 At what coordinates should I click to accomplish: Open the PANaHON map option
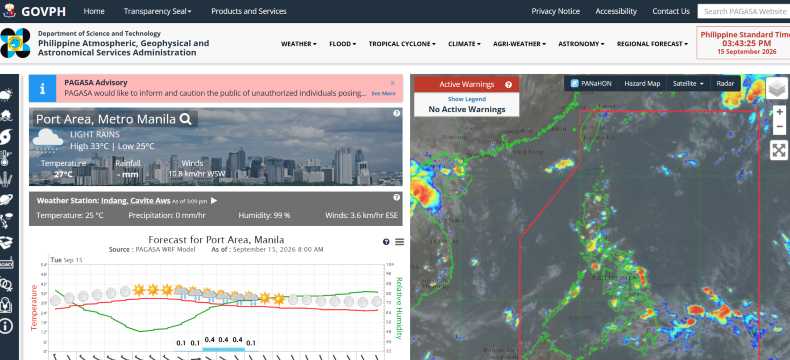click(591, 84)
